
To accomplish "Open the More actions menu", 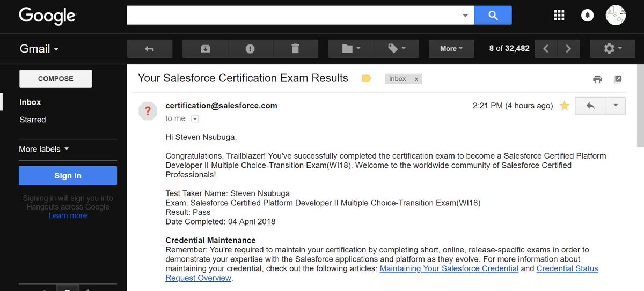I will click(x=451, y=49).
